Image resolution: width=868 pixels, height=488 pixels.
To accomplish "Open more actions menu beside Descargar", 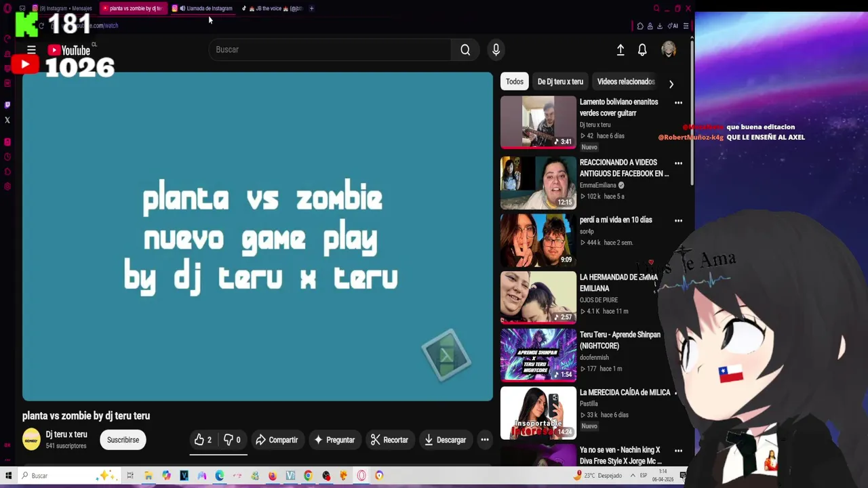I will pyautogui.click(x=485, y=440).
